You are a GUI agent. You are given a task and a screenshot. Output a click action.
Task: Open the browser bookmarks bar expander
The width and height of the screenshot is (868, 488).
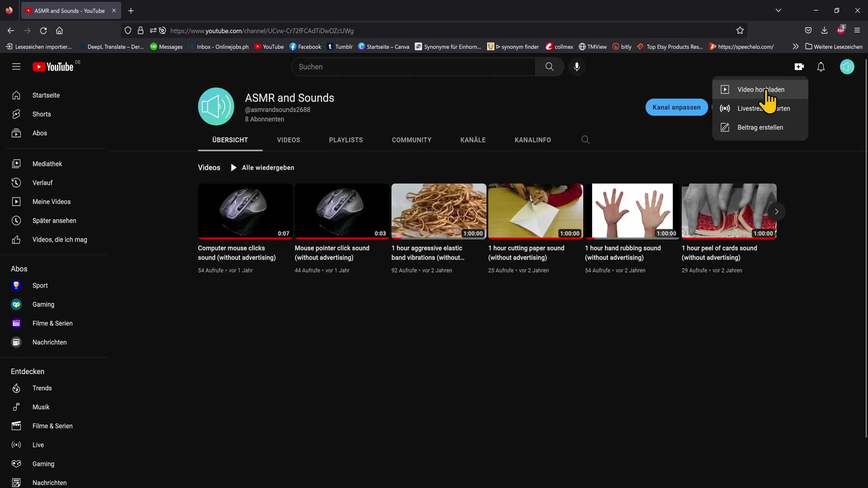pyautogui.click(x=795, y=47)
